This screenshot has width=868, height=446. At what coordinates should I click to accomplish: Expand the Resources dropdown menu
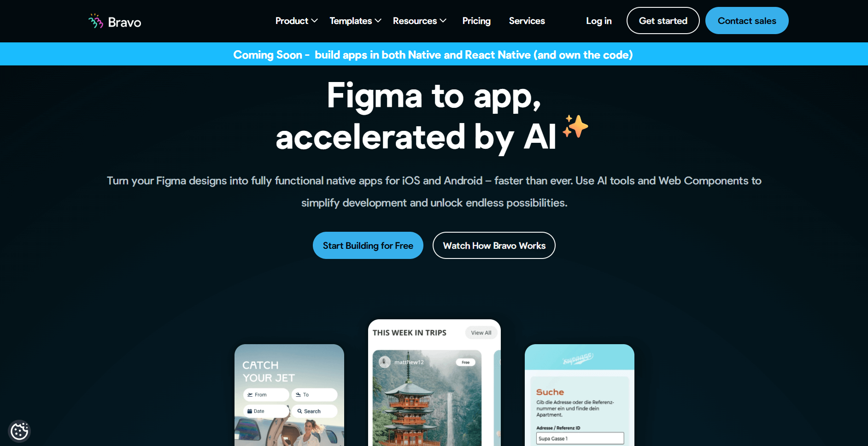coord(419,21)
